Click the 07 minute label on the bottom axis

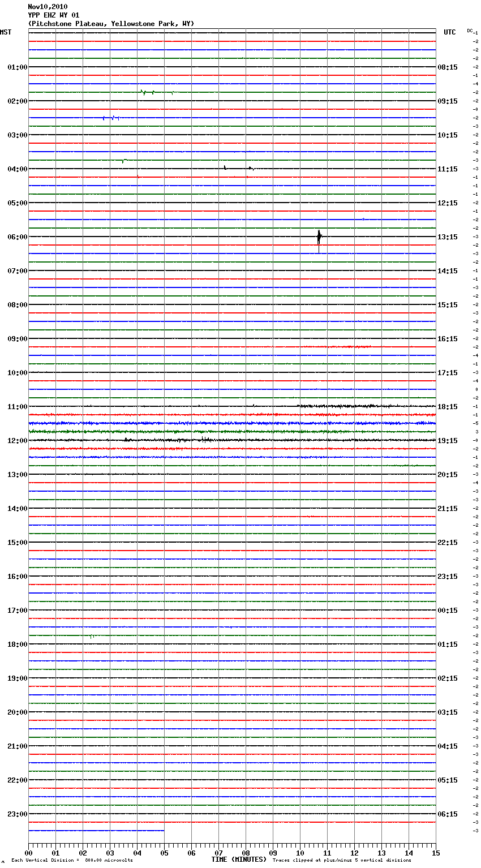point(218,853)
